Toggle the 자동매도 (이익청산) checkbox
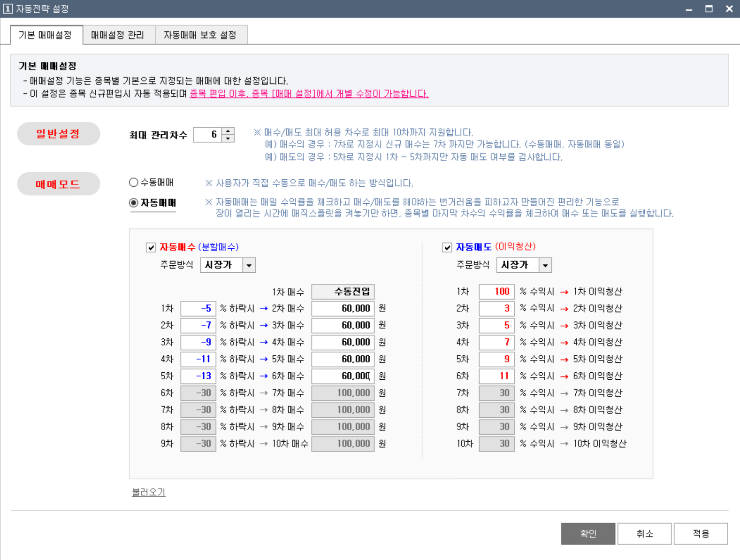 (x=447, y=247)
